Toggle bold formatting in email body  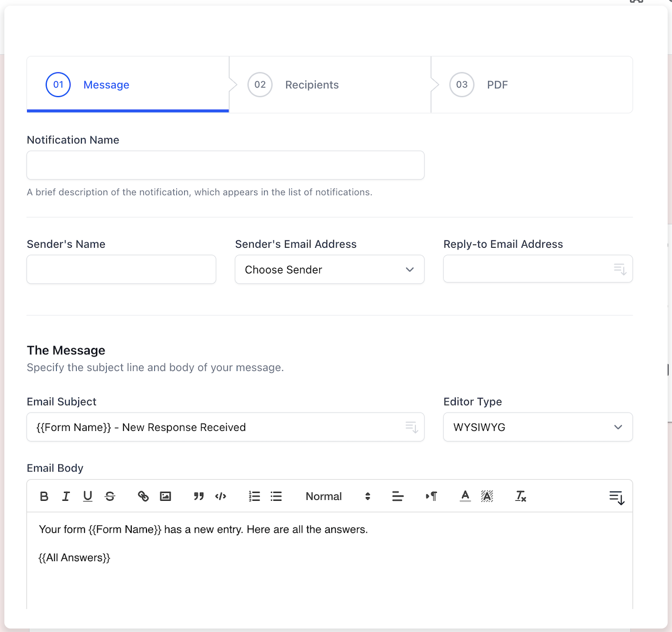click(x=44, y=496)
